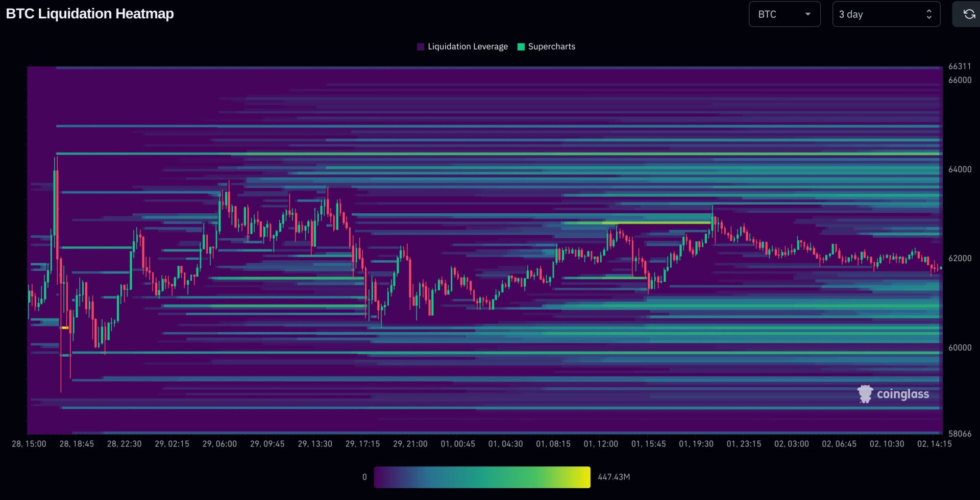980x500 pixels.
Task: Click the 01, 12:00 time axis label
Action: [x=601, y=444]
